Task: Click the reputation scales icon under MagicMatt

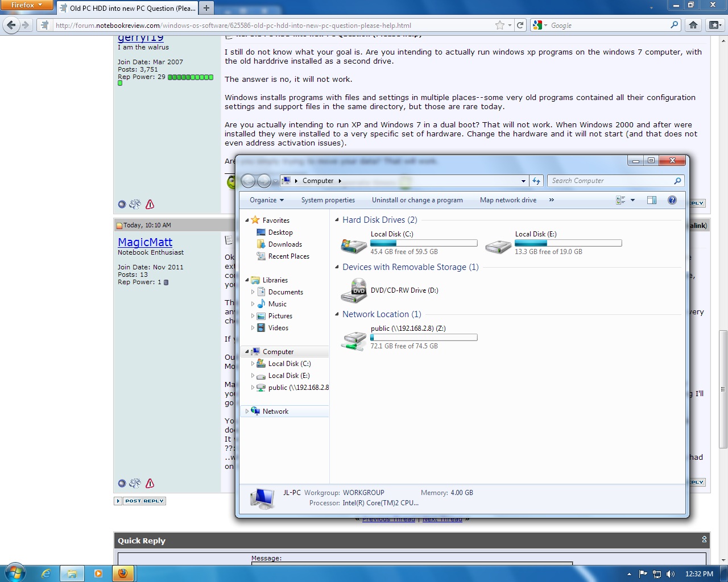Action: point(135,483)
